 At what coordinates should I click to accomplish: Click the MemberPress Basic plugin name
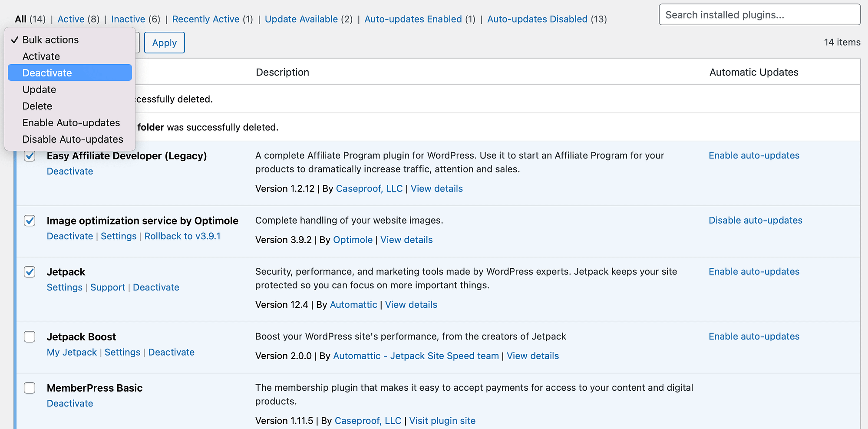(95, 388)
